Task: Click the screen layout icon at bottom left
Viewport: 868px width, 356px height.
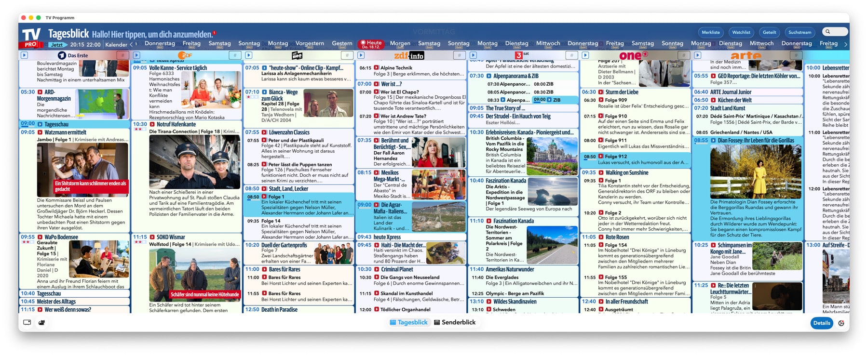Action: [27, 322]
